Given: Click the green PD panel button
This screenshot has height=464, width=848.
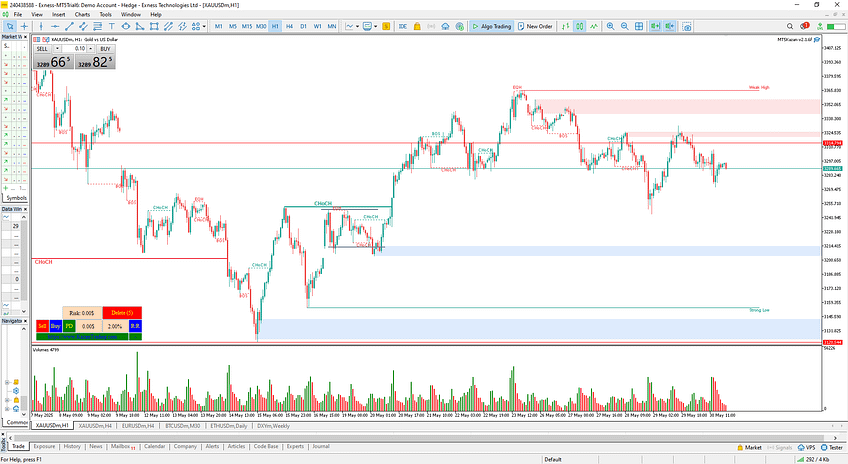Looking at the screenshot, I should point(70,326).
